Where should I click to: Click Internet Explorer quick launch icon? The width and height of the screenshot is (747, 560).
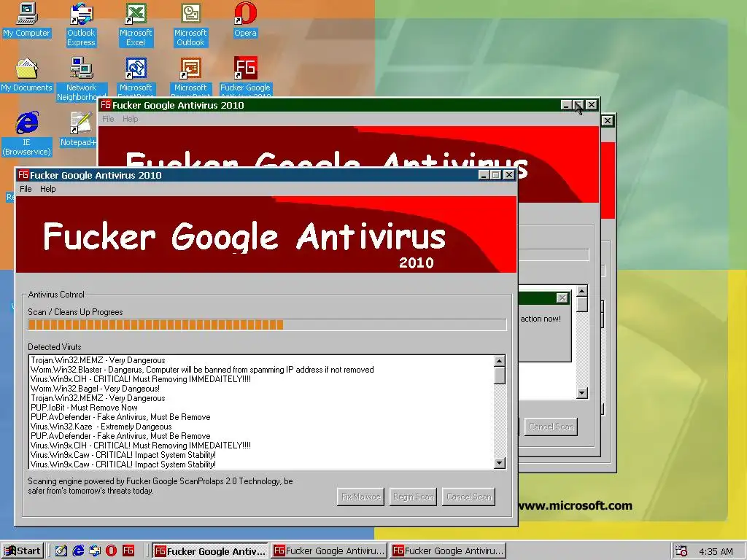coord(78,551)
